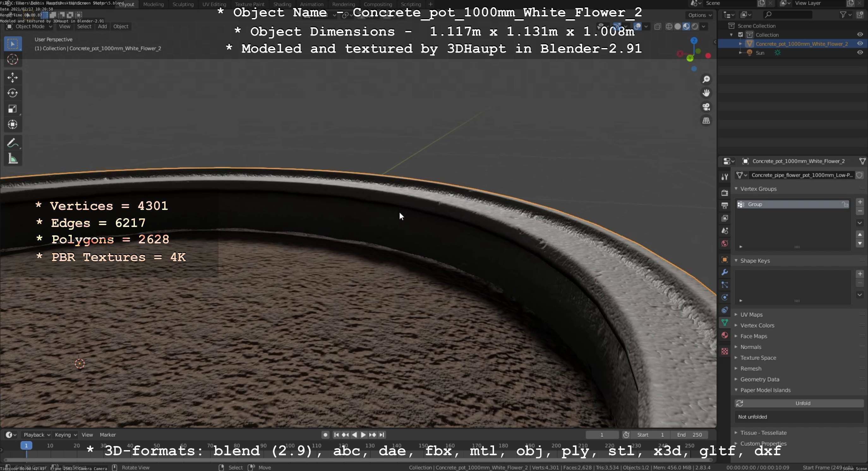Select the Select Box tool
This screenshot has height=471, width=868.
coord(13,44)
